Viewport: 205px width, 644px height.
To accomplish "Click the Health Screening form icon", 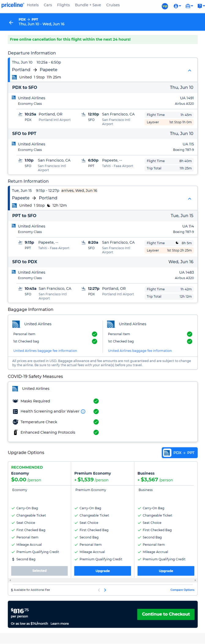I will pyautogui.click(x=15, y=412).
